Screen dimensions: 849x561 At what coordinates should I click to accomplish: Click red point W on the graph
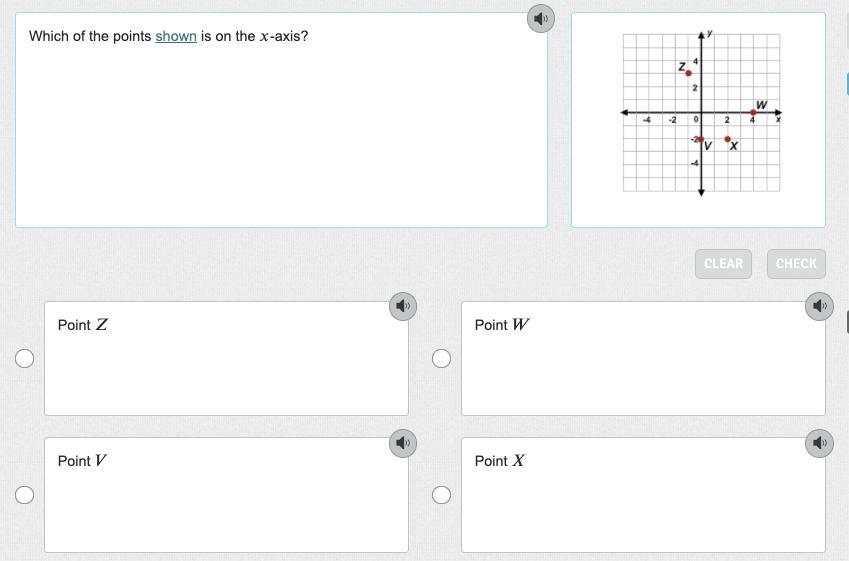pyautogui.click(x=753, y=112)
